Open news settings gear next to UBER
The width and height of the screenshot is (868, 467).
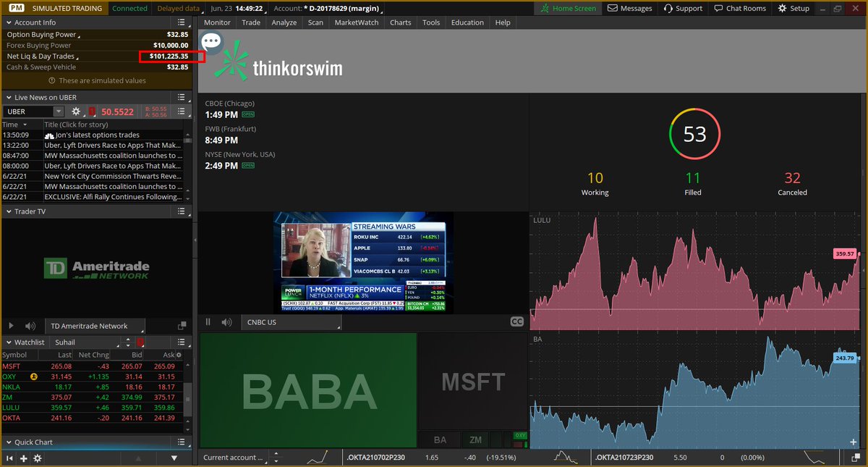[x=76, y=112]
